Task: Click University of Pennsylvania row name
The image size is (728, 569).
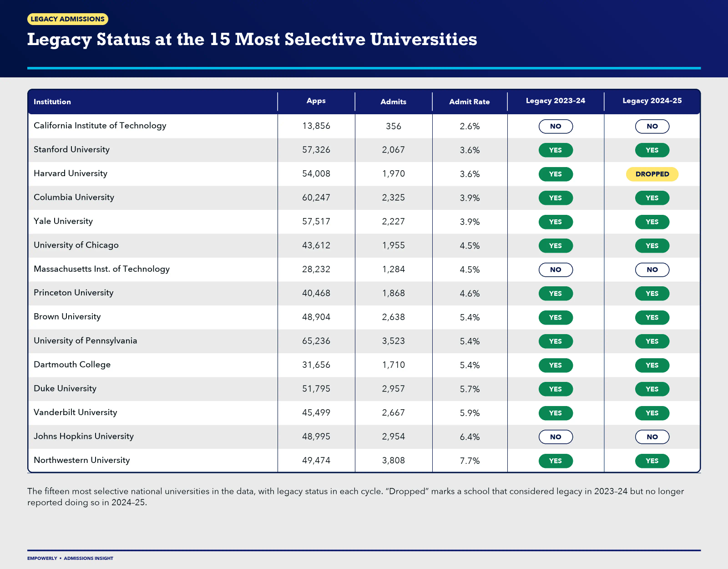Action: (x=85, y=341)
